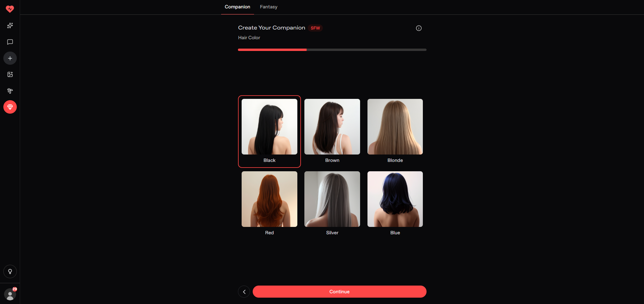Screen dimensions: 644x304
Task: Open the sparkles explore icon
Action: click(10, 25)
